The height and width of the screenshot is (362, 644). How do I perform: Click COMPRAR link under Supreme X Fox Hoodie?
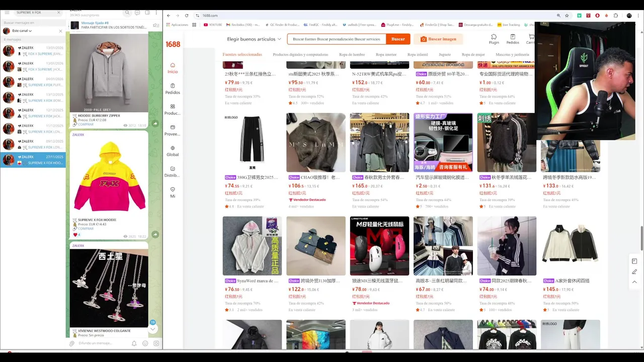[86, 228]
